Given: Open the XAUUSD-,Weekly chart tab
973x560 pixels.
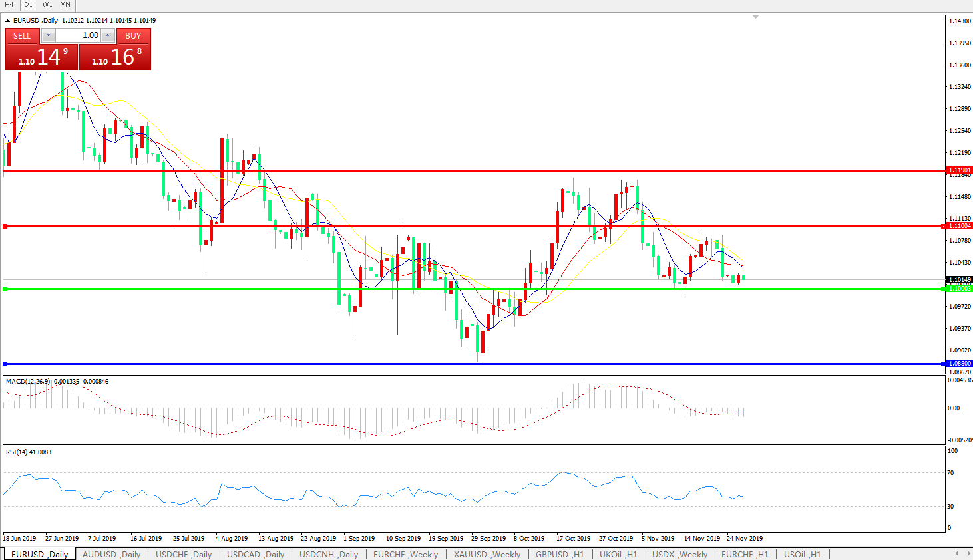Looking at the screenshot, I should (487, 554).
